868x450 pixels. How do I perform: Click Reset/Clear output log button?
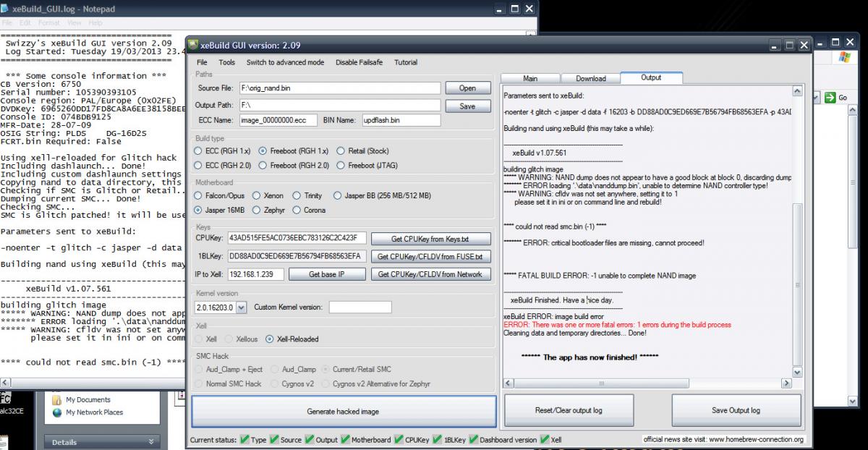pyautogui.click(x=569, y=410)
